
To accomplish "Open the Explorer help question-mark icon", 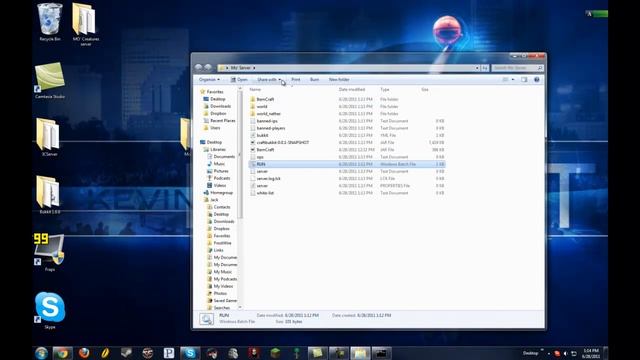I will click(537, 80).
